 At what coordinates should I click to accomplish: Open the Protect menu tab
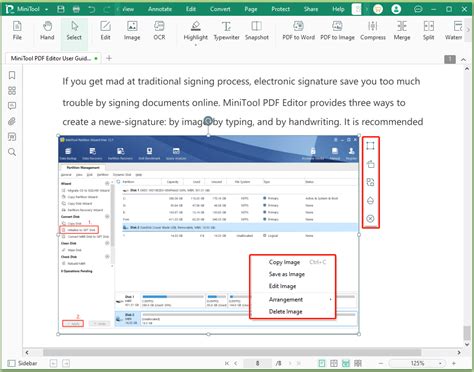tap(280, 9)
